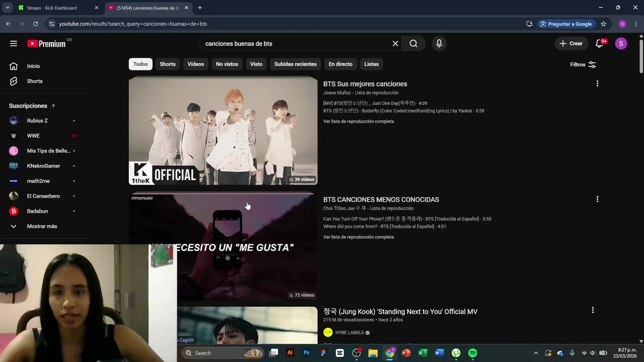Open the KNekroGamer channel
Screen dimensions: 644x362
[43, 166]
